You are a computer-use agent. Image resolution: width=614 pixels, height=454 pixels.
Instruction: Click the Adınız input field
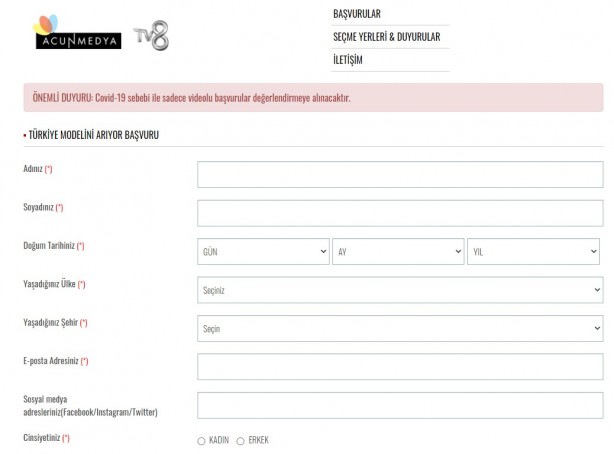(x=400, y=174)
